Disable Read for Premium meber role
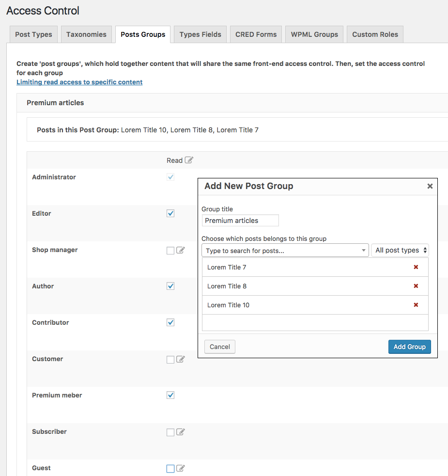 pos(170,395)
